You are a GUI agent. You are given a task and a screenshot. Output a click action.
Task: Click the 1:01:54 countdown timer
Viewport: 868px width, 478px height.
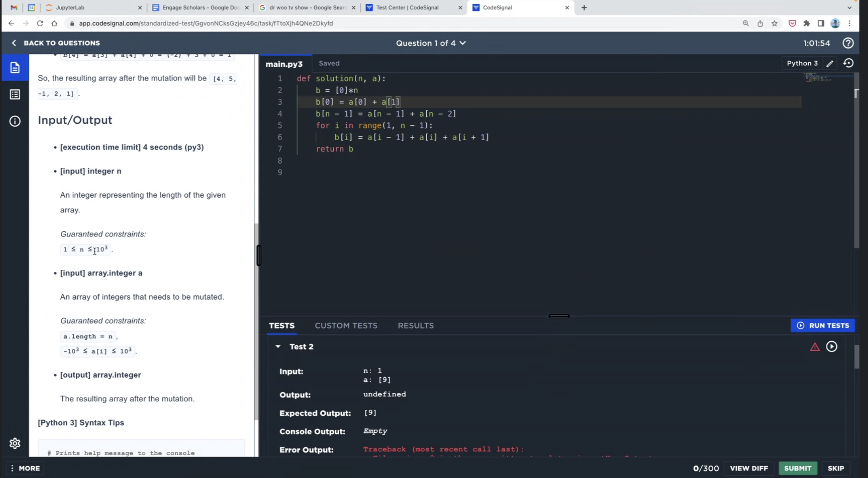(x=816, y=43)
